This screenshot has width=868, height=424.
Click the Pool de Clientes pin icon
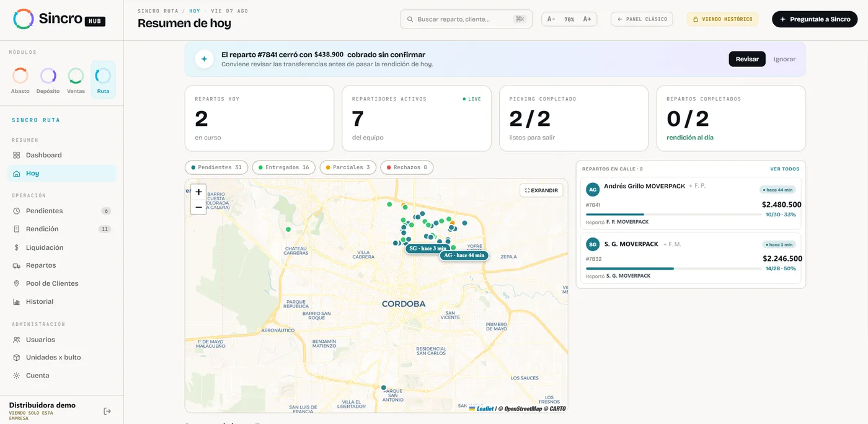click(x=17, y=283)
